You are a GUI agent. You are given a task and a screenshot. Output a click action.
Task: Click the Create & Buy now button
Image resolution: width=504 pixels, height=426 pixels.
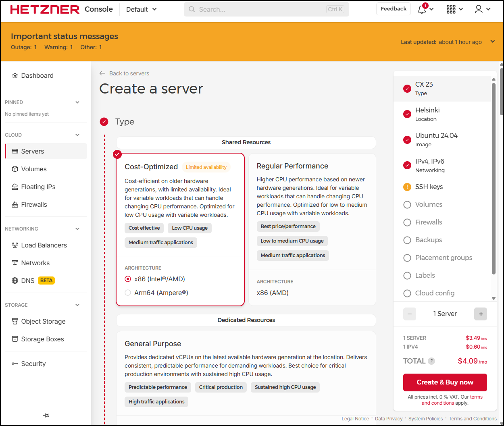pos(445,382)
